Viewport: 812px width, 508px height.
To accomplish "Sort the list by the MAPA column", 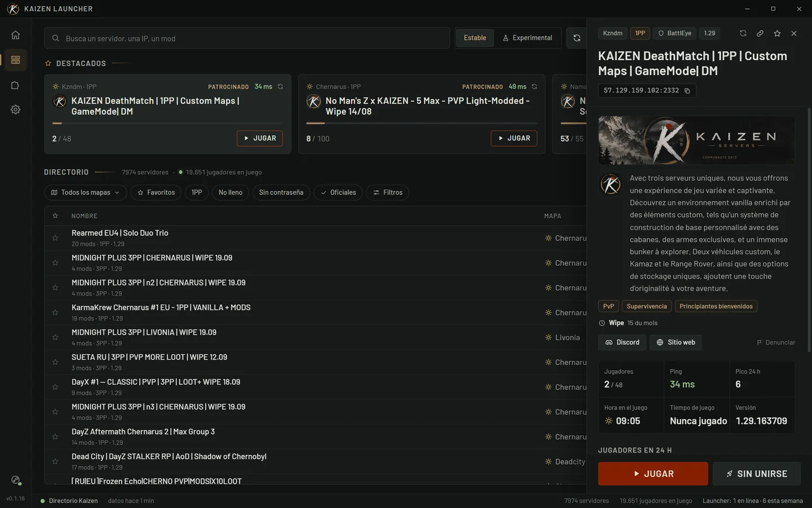I will click(553, 216).
